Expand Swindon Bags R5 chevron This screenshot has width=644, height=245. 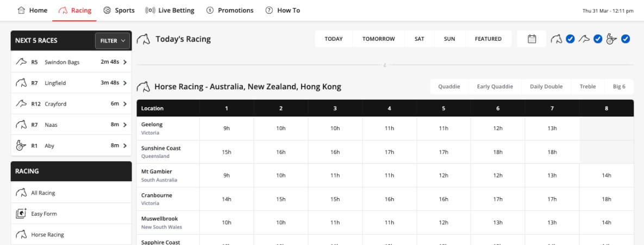click(125, 62)
